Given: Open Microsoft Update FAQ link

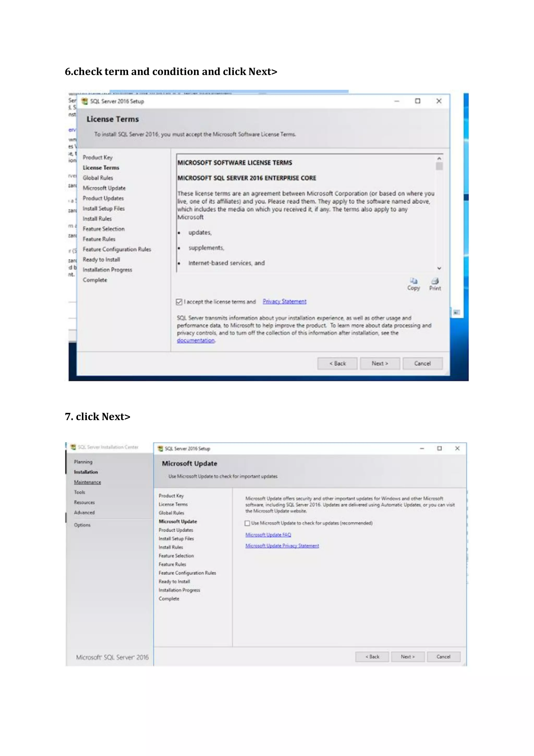Looking at the screenshot, I should [x=268, y=535].
